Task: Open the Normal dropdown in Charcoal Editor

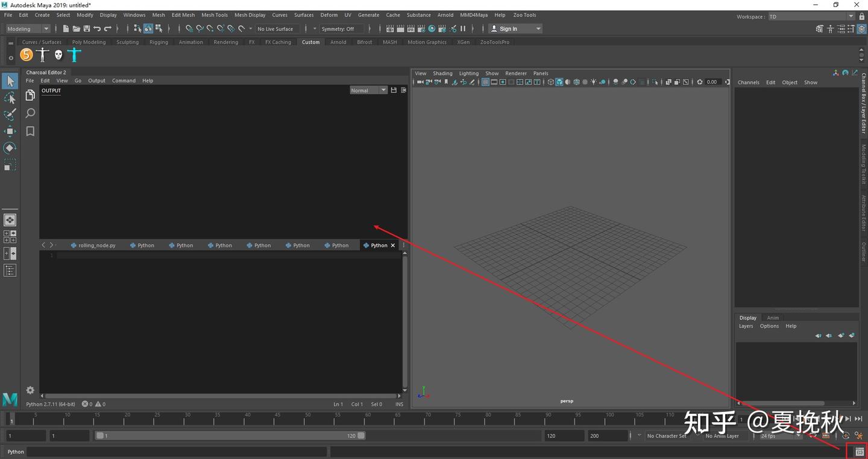Action: click(368, 90)
